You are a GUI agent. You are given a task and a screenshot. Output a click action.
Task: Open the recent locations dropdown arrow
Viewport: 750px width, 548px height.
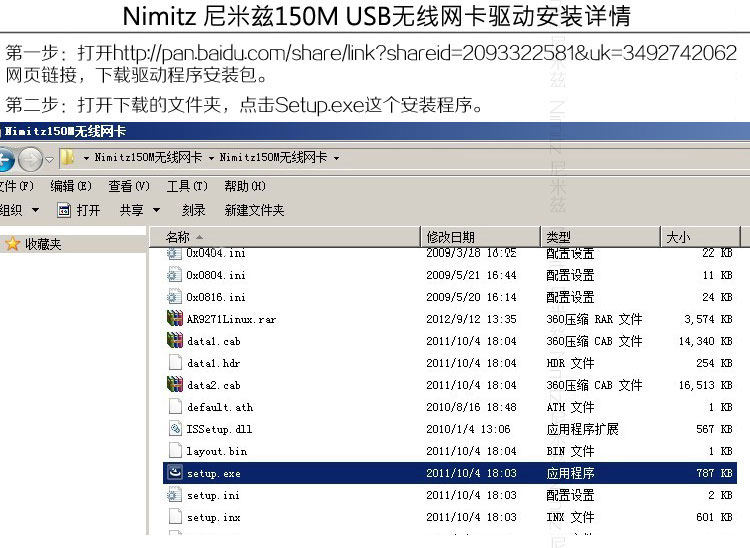(x=49, y=159)
